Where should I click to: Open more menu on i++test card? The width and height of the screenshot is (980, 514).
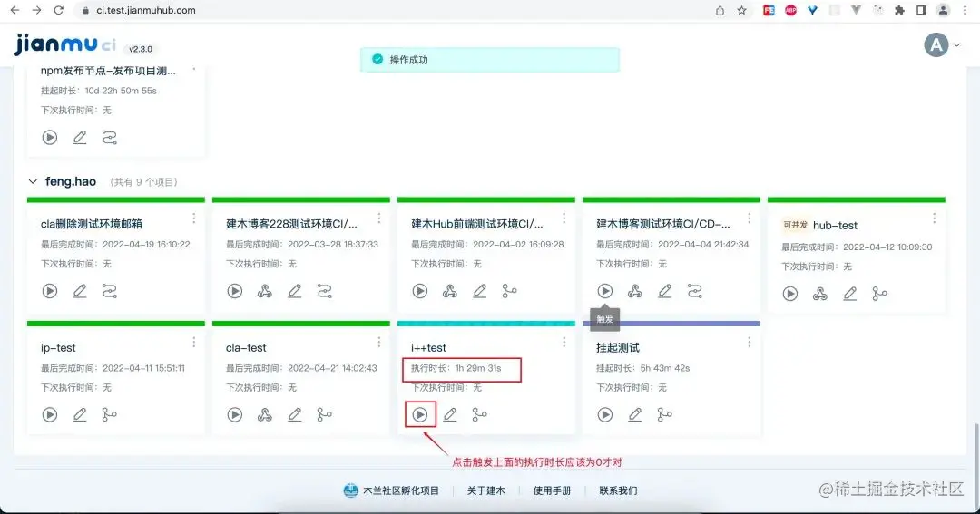coord(563,342)
